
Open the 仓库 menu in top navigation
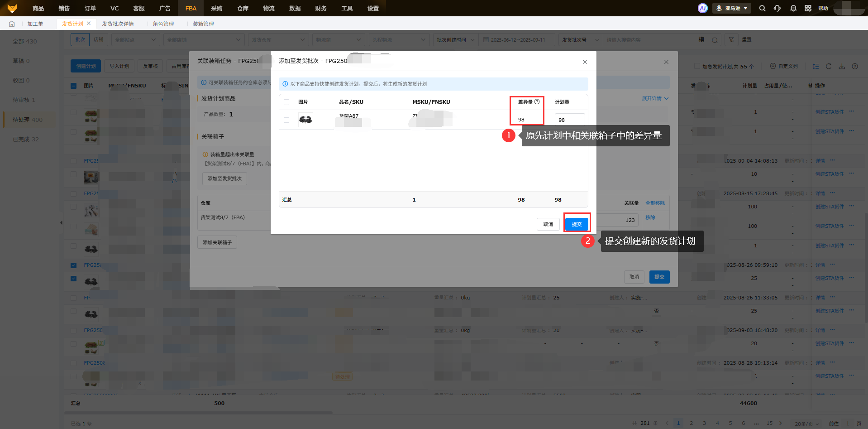(x=243, y=8)
